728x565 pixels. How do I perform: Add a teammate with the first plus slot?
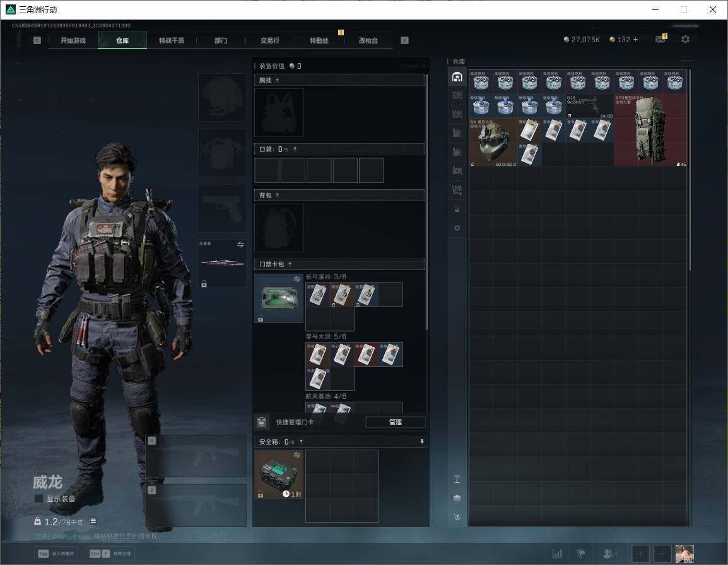click(640, 554)
